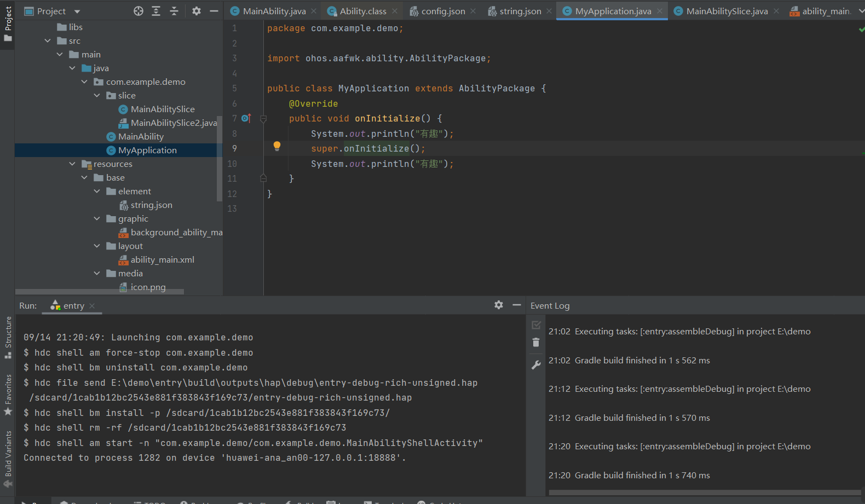Close the MainAbility.java tab
This screenshot has width=865, height=504.
(x=314, y=11)
